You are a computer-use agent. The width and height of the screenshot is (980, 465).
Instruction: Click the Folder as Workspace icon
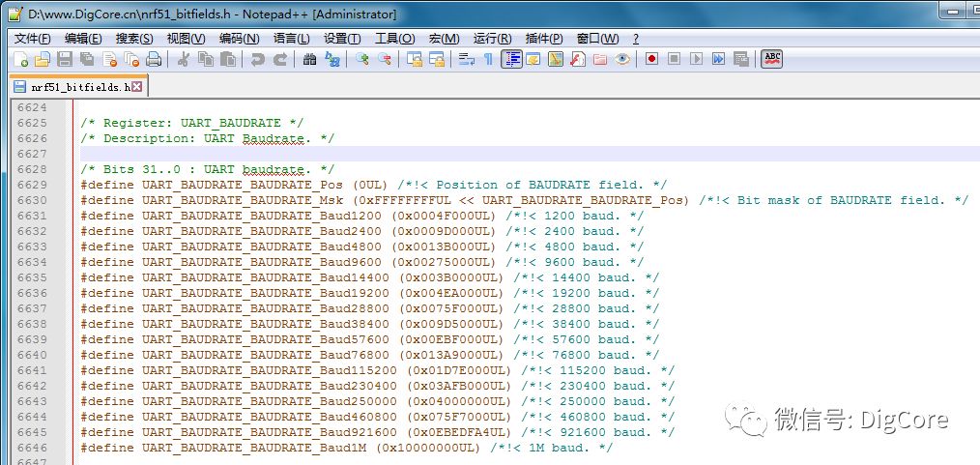[599, 59]
